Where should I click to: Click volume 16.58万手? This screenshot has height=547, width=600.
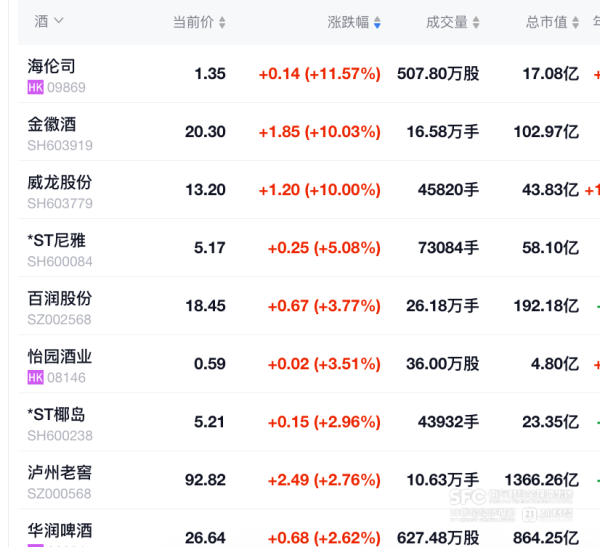443,132
